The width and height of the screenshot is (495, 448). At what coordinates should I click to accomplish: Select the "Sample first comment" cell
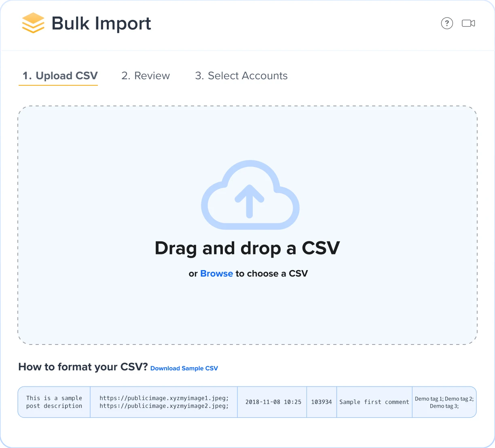click(374, 402)
